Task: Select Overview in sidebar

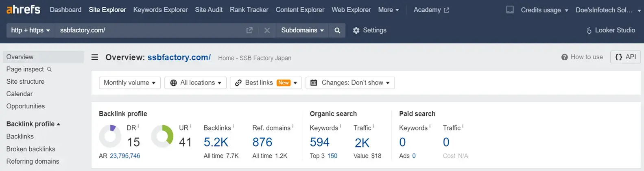Action: 43,57
